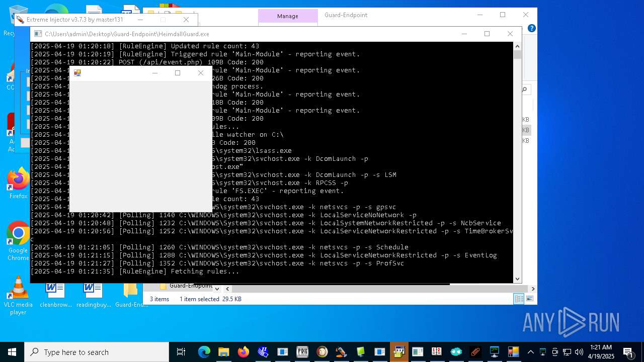Click the Windows Start button
This screenshot has height=362, width=644.
(x=12, y=352)
